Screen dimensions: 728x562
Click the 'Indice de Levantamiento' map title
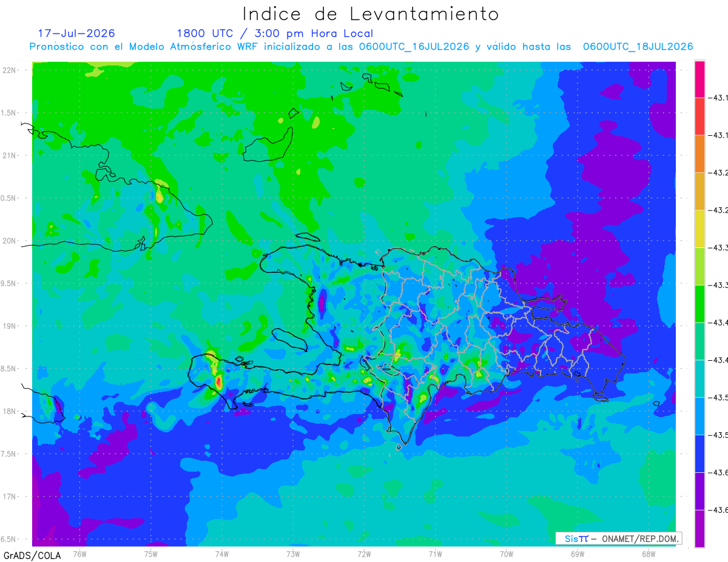tap(370, 14)
